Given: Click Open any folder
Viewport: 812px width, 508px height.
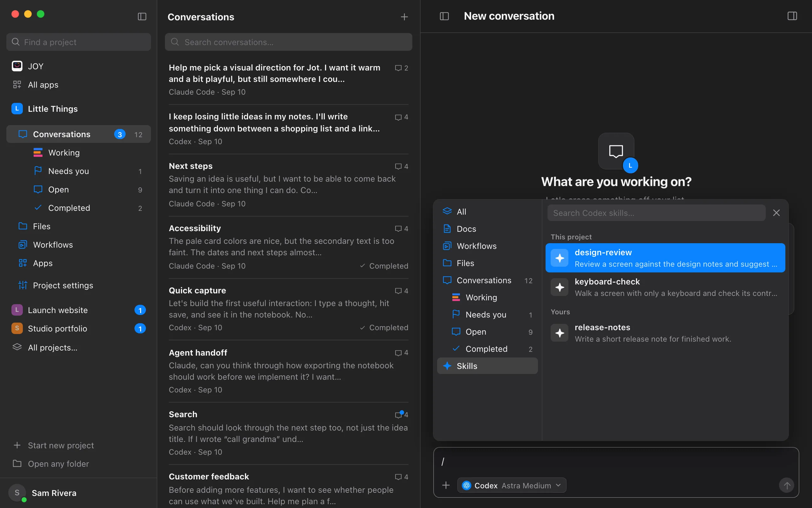Looking at the screenshot, I should coord(79,464).
